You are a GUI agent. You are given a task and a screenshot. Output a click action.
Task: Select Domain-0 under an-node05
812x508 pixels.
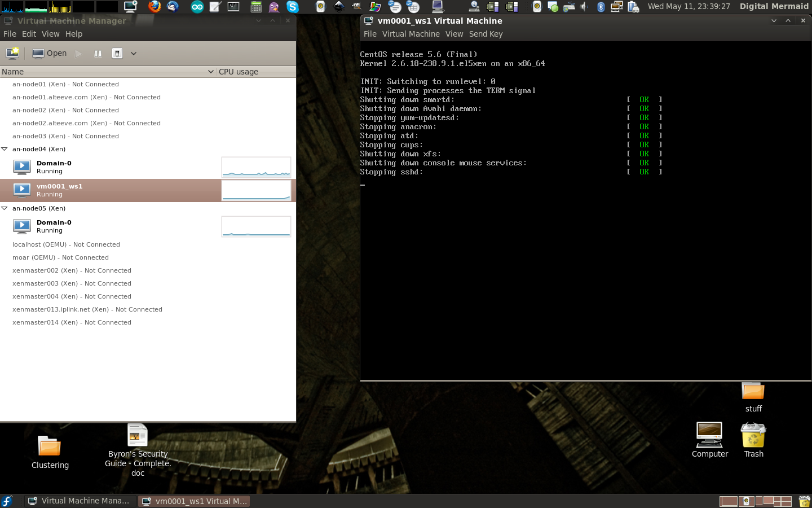point(148,226)
